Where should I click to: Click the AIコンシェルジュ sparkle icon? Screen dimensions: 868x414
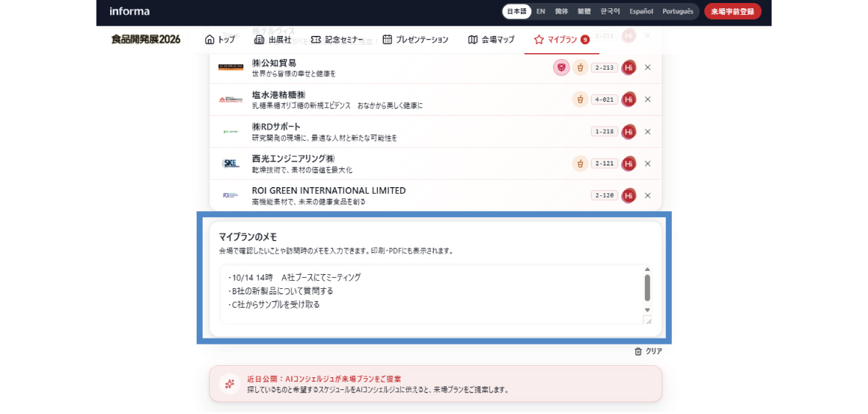pos(229,383)
